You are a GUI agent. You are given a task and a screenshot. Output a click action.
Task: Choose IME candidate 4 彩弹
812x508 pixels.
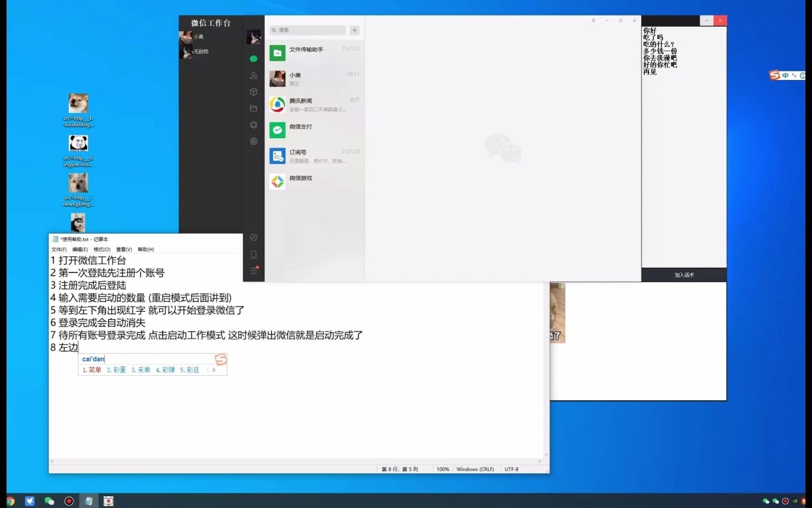(x=165, y=370)
